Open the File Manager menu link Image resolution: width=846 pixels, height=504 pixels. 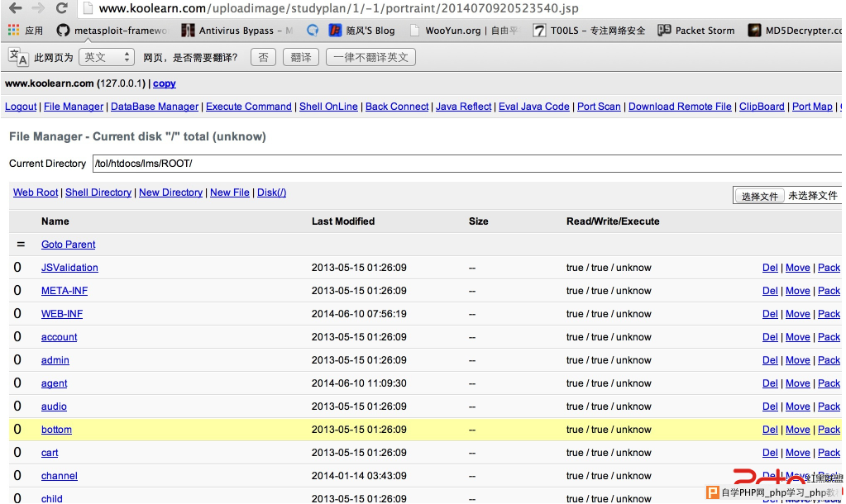pyautogui.click(x=74, y=107)
